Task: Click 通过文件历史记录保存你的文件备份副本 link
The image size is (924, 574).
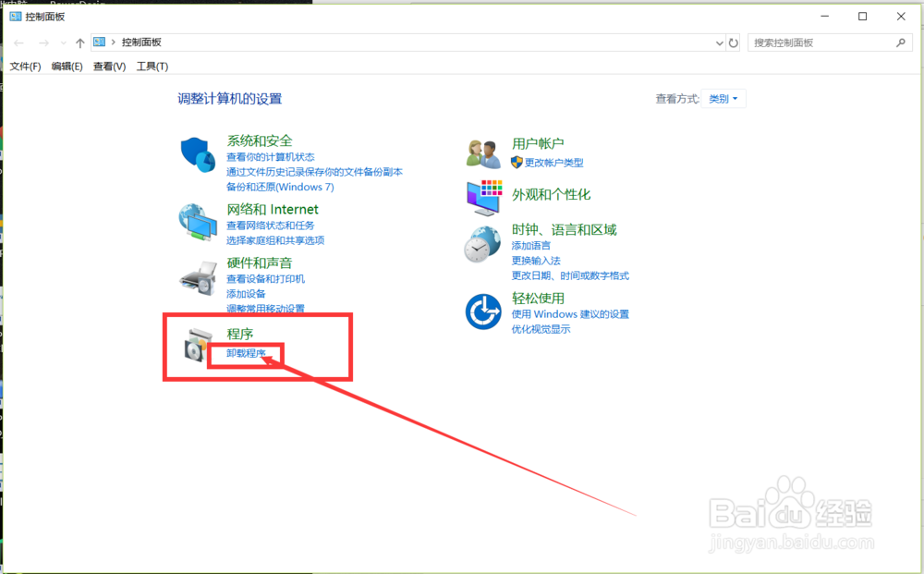Action: (315, 172)
